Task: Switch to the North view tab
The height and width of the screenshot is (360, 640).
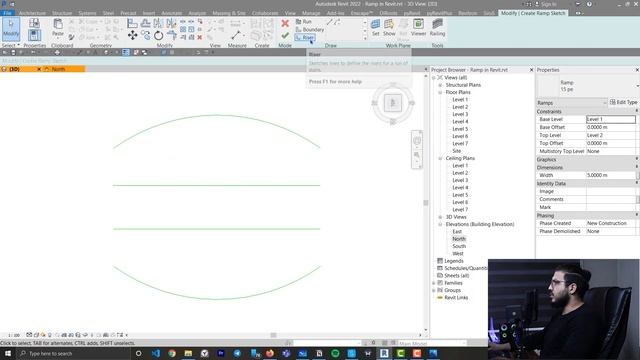Action: [x=58, y=69]
